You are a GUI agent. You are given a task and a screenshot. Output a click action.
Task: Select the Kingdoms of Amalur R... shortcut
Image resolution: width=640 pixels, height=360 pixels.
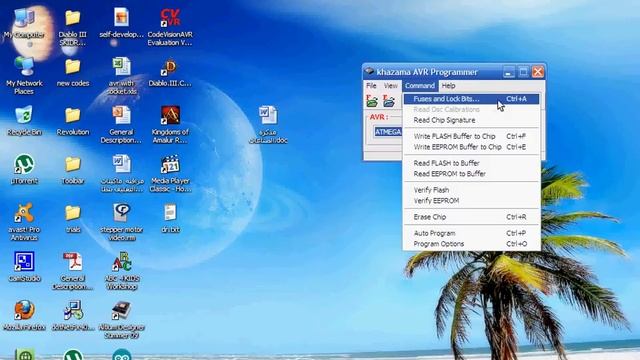[170, 124]
